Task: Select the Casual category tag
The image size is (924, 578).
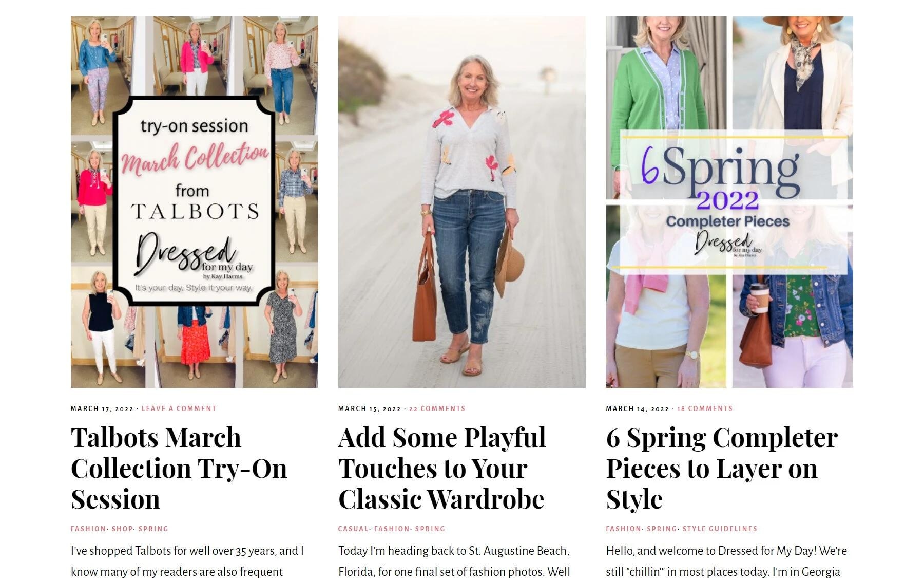Action: [353, 529]
